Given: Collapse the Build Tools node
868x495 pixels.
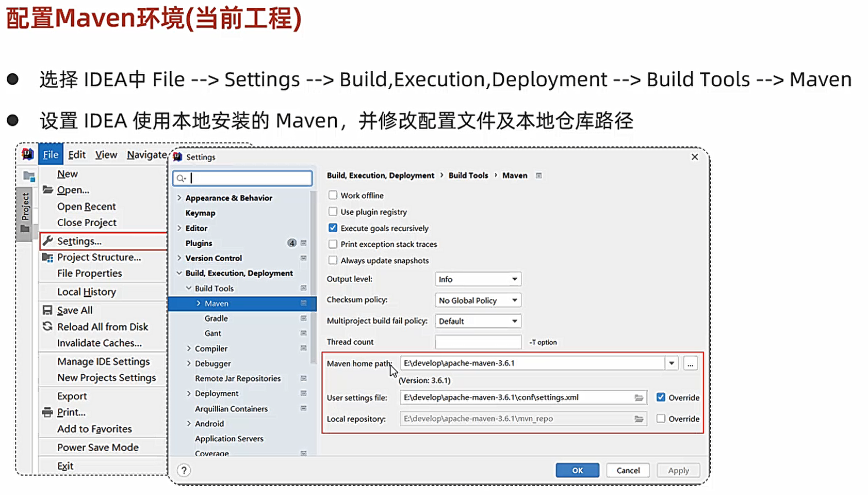Looking at the screenshot, I should (189, 288).
